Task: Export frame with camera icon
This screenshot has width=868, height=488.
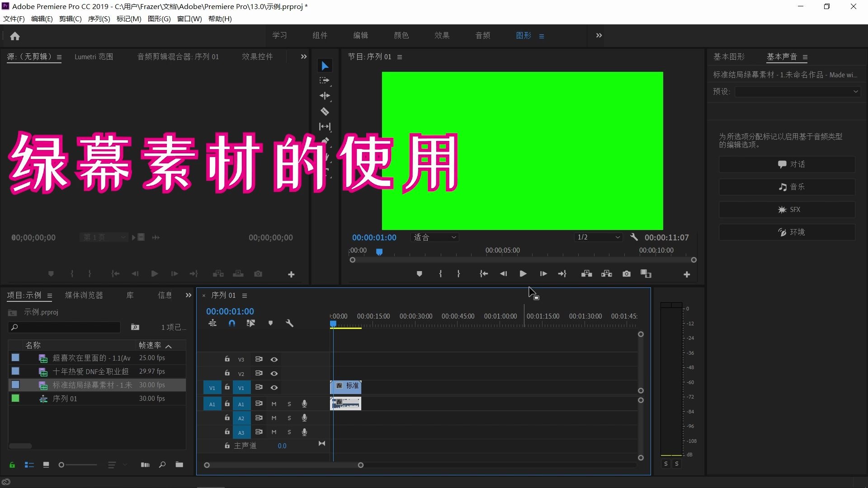Action: [627, 274]
